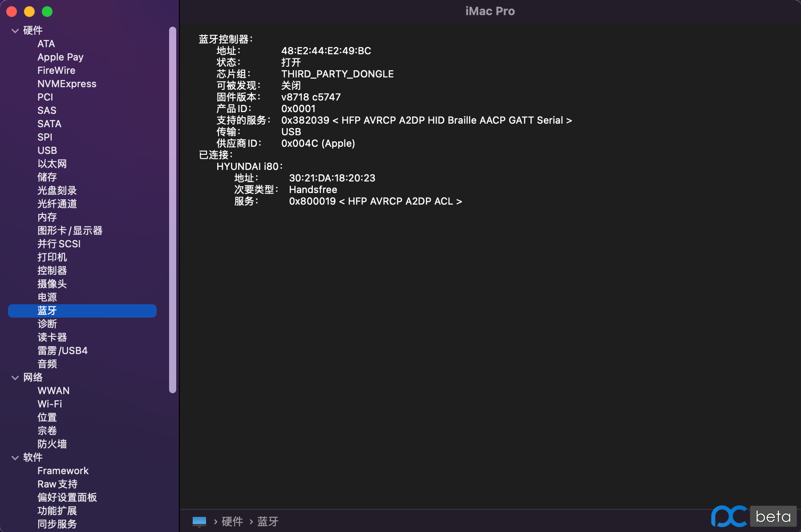Select 控制器 in the sidebar
Image resolution: width=801 pixels, height=532 pixels.
52,270
